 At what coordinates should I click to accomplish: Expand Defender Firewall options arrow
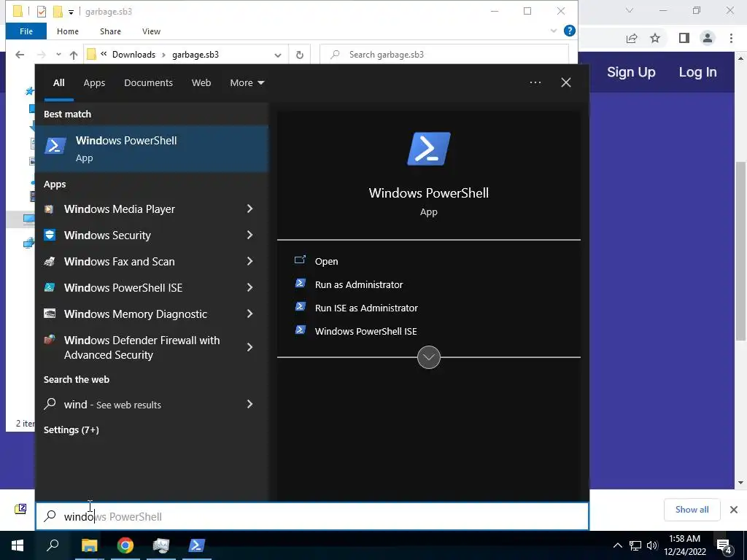tap(249, 347)
